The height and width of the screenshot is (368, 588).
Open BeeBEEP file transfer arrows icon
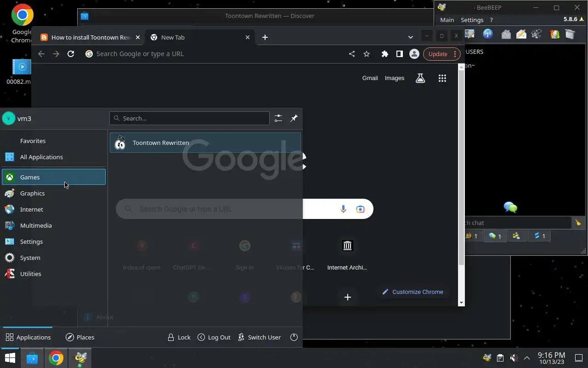[555, 34]
